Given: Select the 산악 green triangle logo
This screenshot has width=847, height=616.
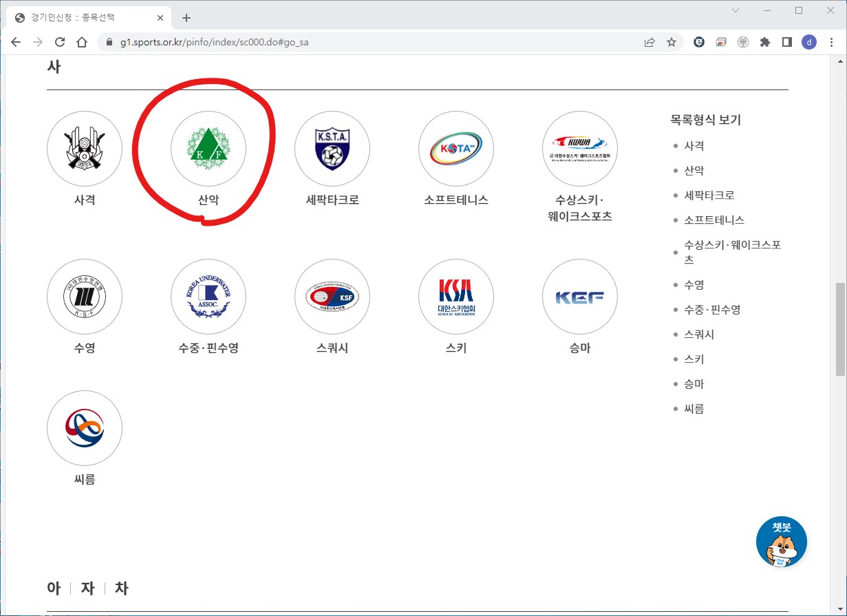Looking at the screenshot, I should click(x=208, y=149).
